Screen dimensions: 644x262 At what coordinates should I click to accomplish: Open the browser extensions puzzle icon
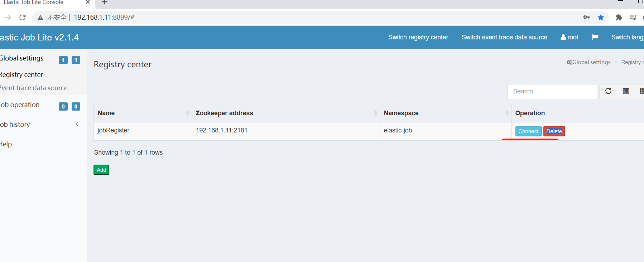(619, 17)
